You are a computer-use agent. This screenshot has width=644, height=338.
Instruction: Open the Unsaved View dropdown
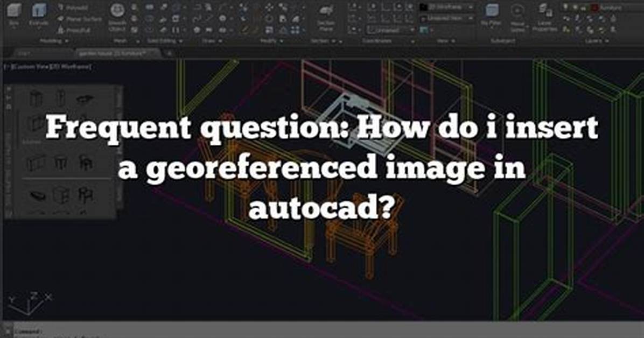point(447,19)
